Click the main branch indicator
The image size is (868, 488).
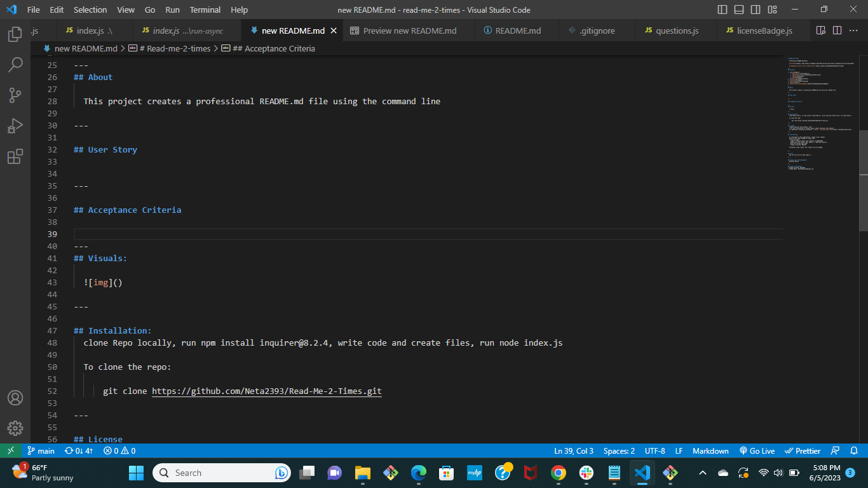41,451
